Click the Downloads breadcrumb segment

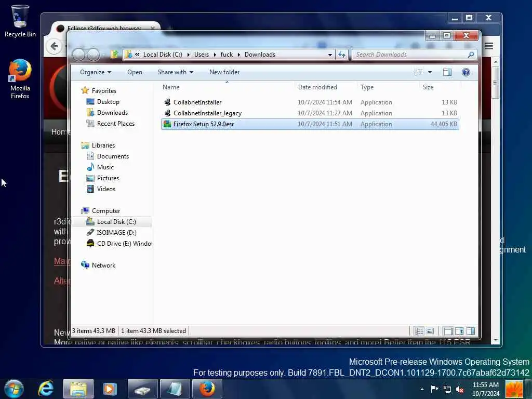click(x=260, y=55)
